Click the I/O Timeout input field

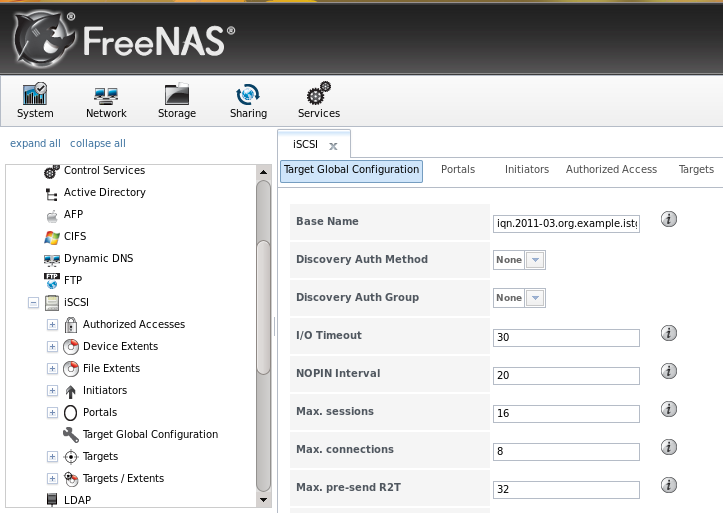click(566, 337)
